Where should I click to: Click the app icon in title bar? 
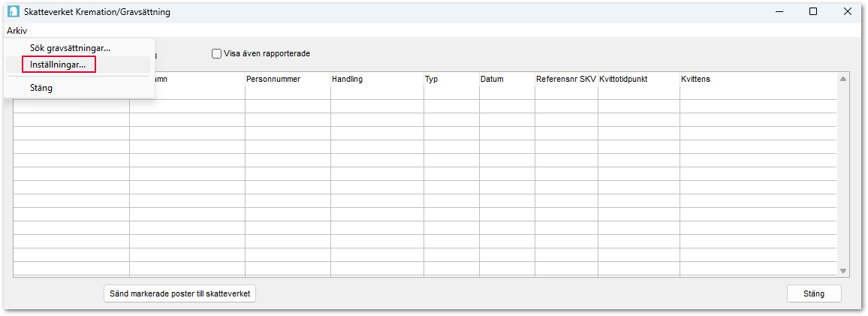(14, 11)
